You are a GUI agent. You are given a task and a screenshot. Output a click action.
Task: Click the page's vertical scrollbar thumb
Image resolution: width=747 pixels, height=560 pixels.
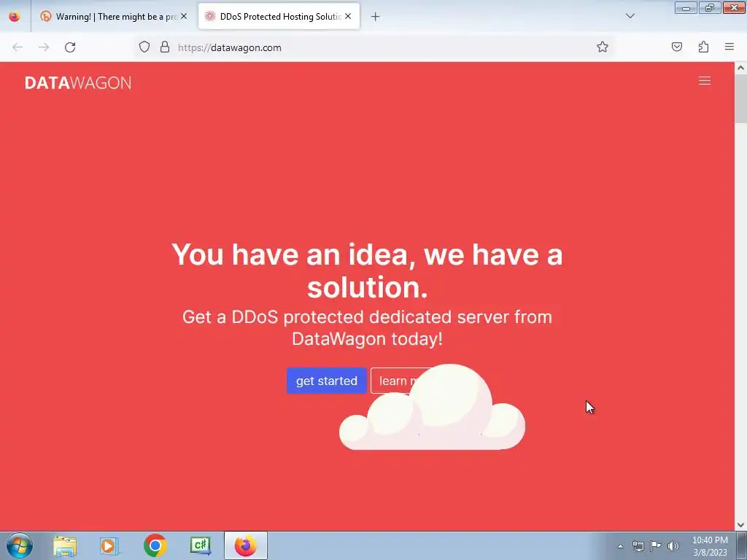[x=740, y=98]
